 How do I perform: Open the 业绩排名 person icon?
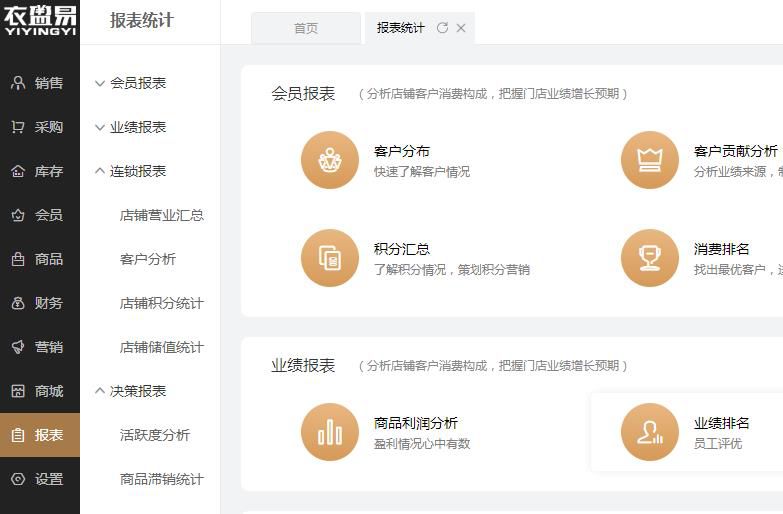[649, 432]
